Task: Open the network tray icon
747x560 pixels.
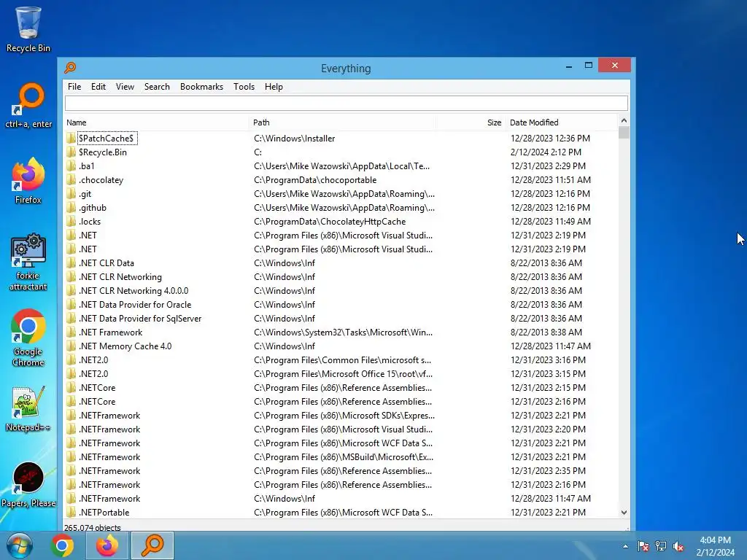Action: pos(661,546)
